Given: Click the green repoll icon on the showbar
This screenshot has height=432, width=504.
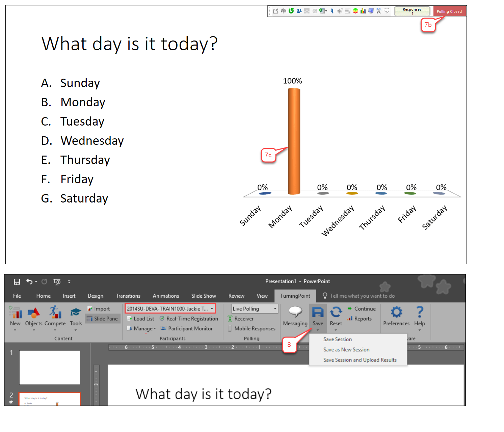Looking at the screenshot, I should click(x=291, y=10).
